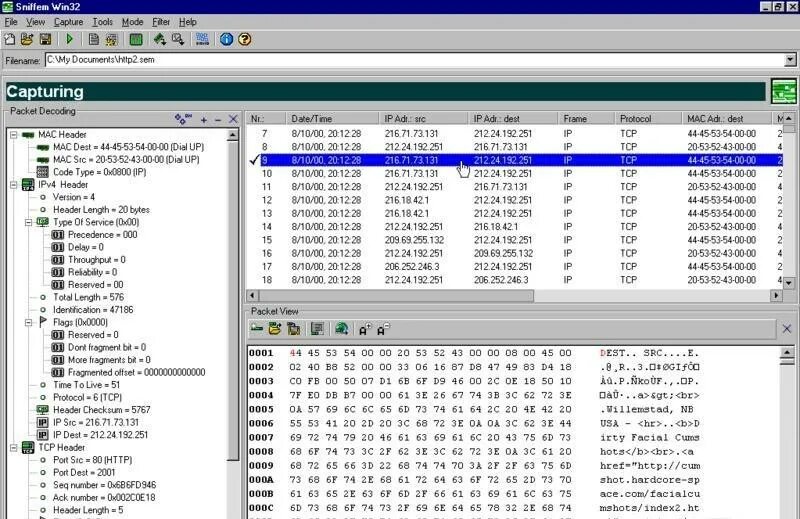Image resolution: width=800 pixels, height=519 pixels.
Task: Click the New file toolbar icon
Action: pos(10,39)
